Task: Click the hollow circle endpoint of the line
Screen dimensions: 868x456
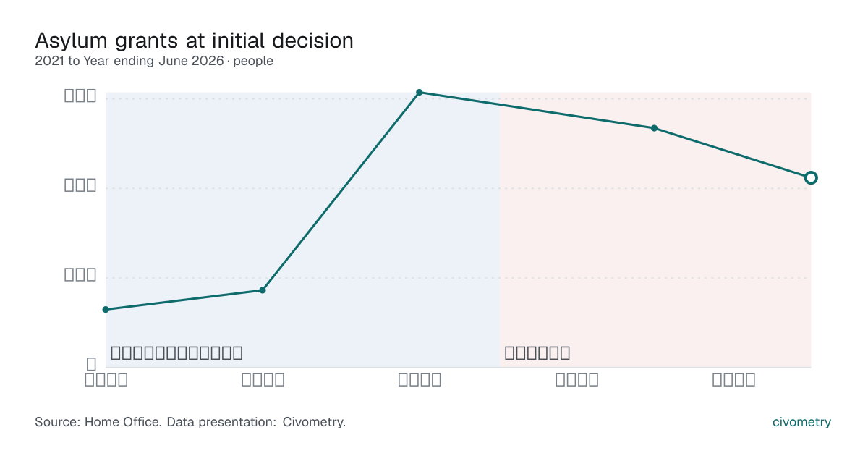Action: click(811, 177)
